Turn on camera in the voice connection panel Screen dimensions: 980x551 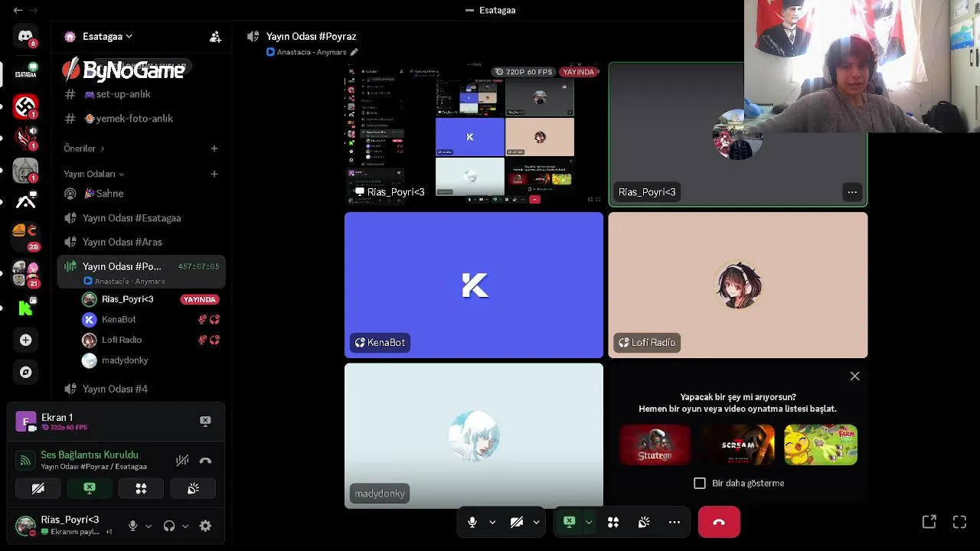[x=38, y=488]
